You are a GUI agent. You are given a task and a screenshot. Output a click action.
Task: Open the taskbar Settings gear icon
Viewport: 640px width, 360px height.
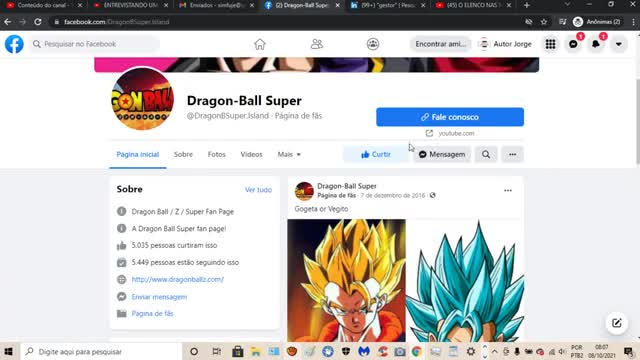(471, 351)
